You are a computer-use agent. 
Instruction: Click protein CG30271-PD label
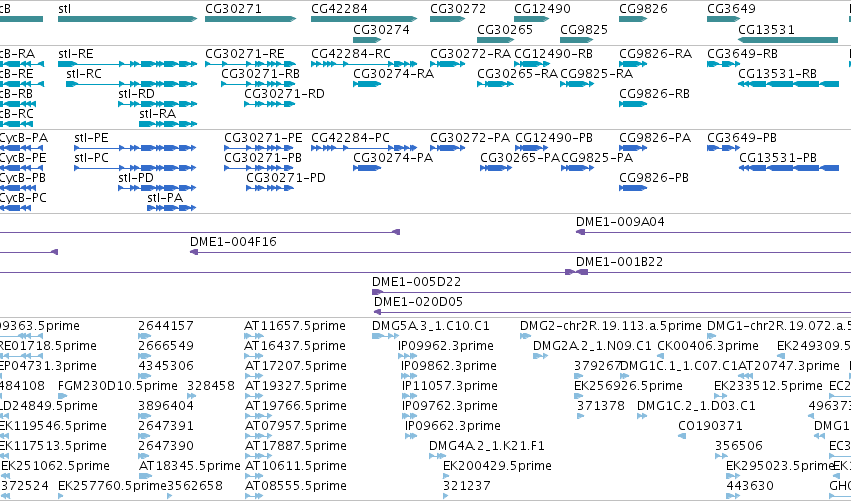pos(286,178)
